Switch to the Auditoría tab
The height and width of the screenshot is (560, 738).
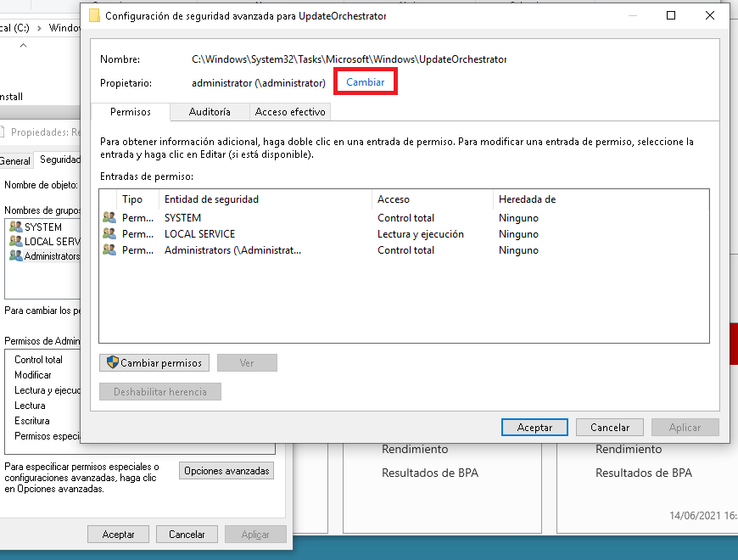pos(210,112)
